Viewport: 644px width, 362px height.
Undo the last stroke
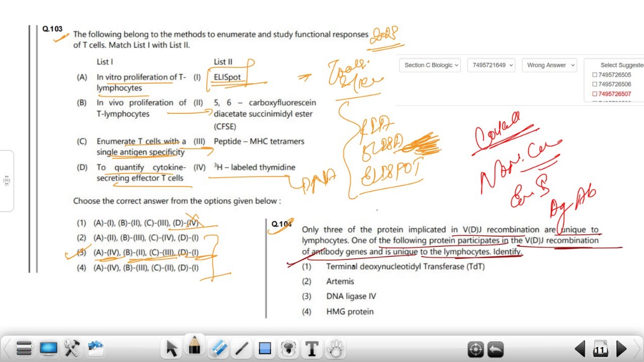click(x=496, y=348)
